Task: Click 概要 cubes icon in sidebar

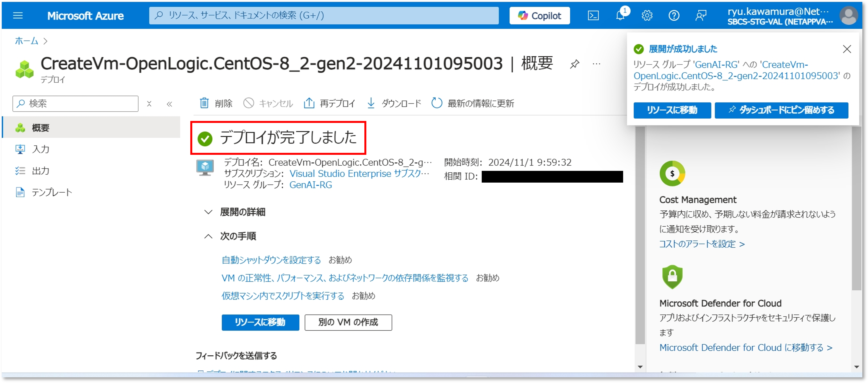Action: tap(20, 128)
